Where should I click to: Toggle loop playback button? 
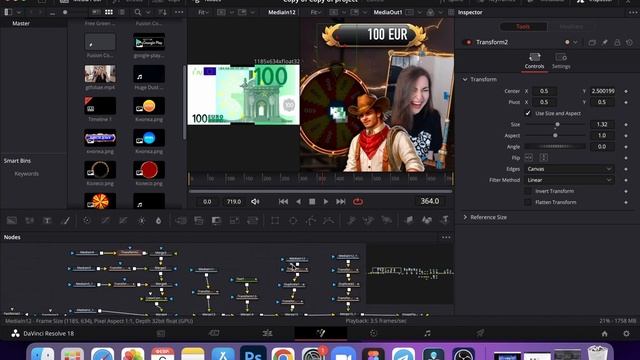(358, 201)
